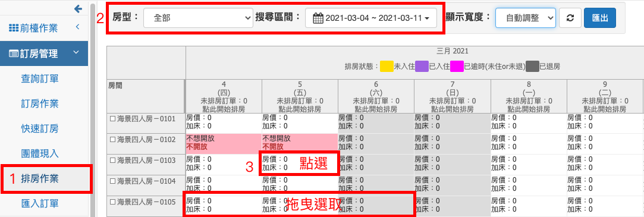The image size is (644, 217).
Task: Click the purple 已入住 status swatch
Action: point(422,66)
